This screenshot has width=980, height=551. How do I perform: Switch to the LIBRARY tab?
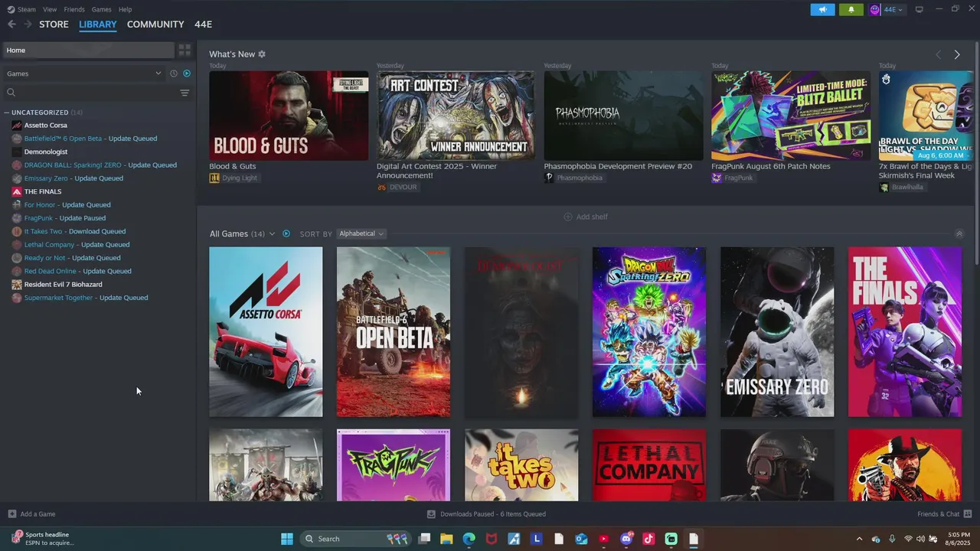coord(98,24)
